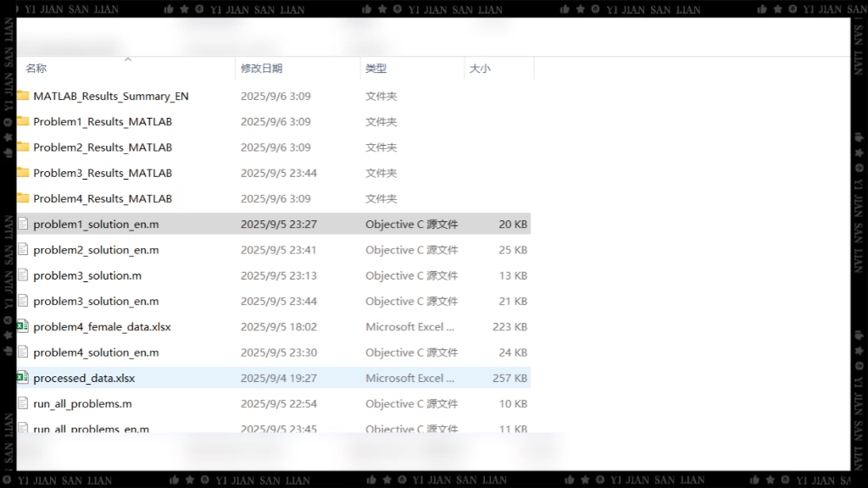Image resolution: width=868 pixels, height=488 pixels.
Task: Select folder name Problem3_Results_MATLAB
Action: [103, 173]
